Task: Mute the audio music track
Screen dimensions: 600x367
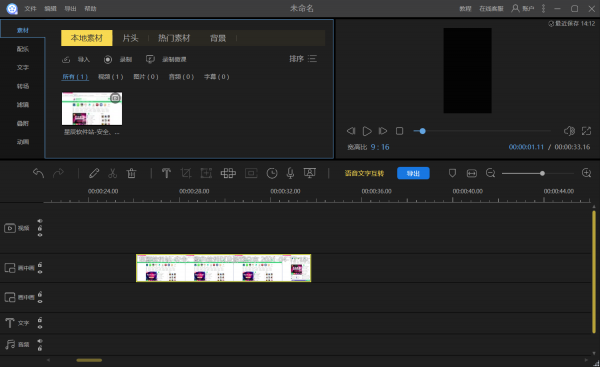Action: click(x=40, y=341)
